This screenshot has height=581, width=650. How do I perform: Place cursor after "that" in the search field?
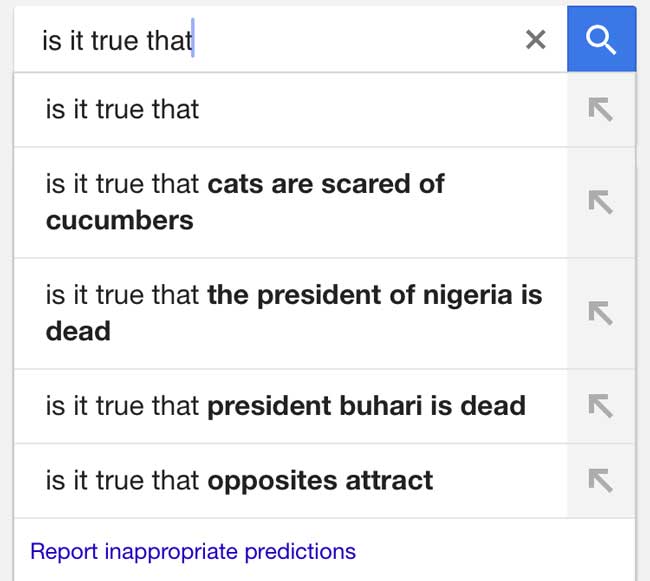coord(193,40)
